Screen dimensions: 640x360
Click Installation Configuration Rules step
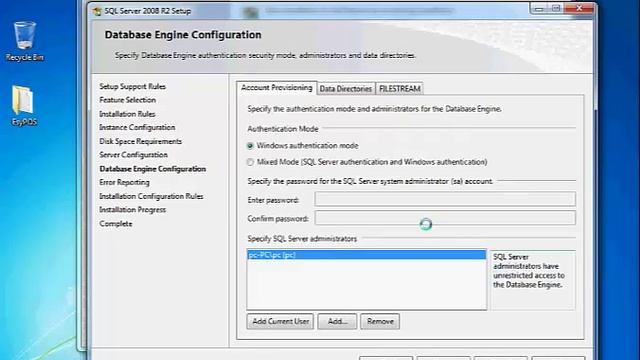click(x=151, y=196)
